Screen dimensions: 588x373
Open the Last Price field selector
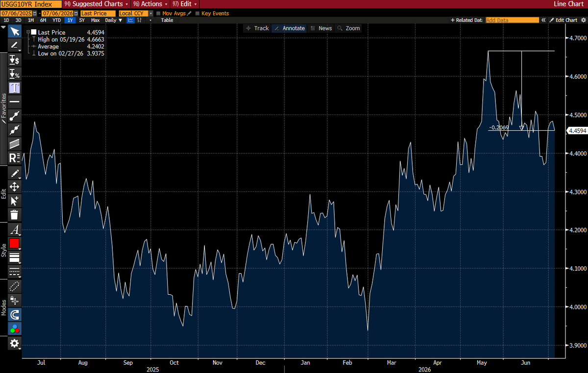[98, 14]
